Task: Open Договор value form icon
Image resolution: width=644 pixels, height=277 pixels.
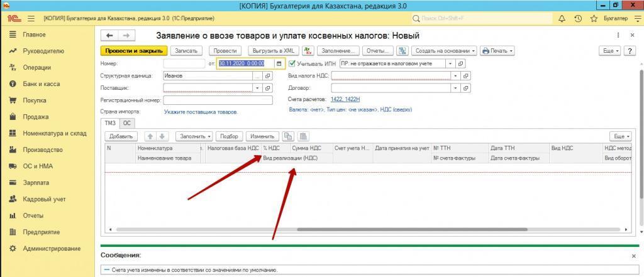Action: click(466, 88)
